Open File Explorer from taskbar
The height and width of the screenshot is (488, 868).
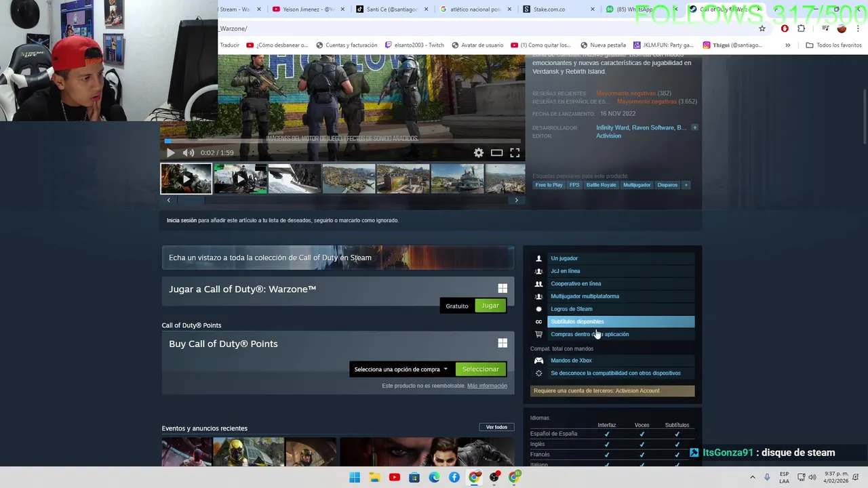tap(374, 478)
